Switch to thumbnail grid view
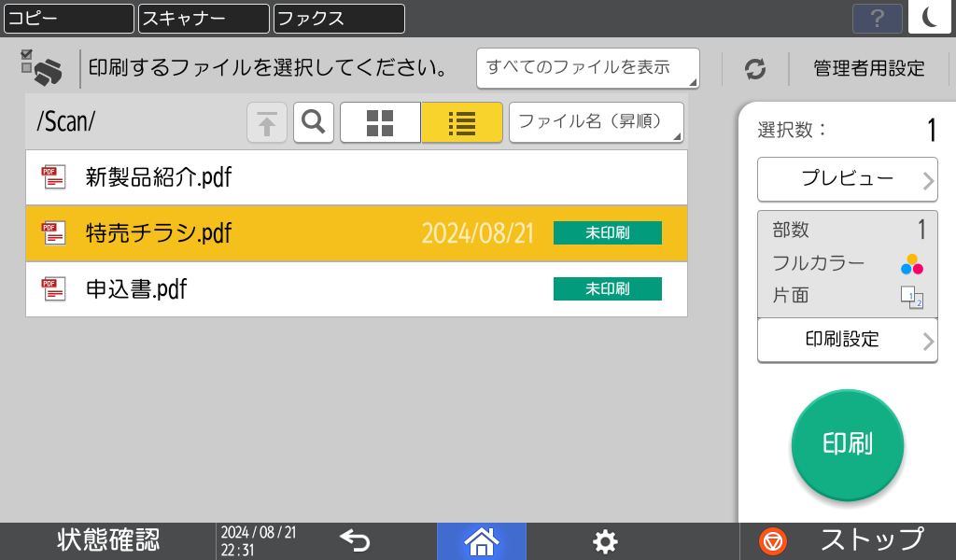The width and height of the screenshot is (956, 560). click(x=380, y=122)
